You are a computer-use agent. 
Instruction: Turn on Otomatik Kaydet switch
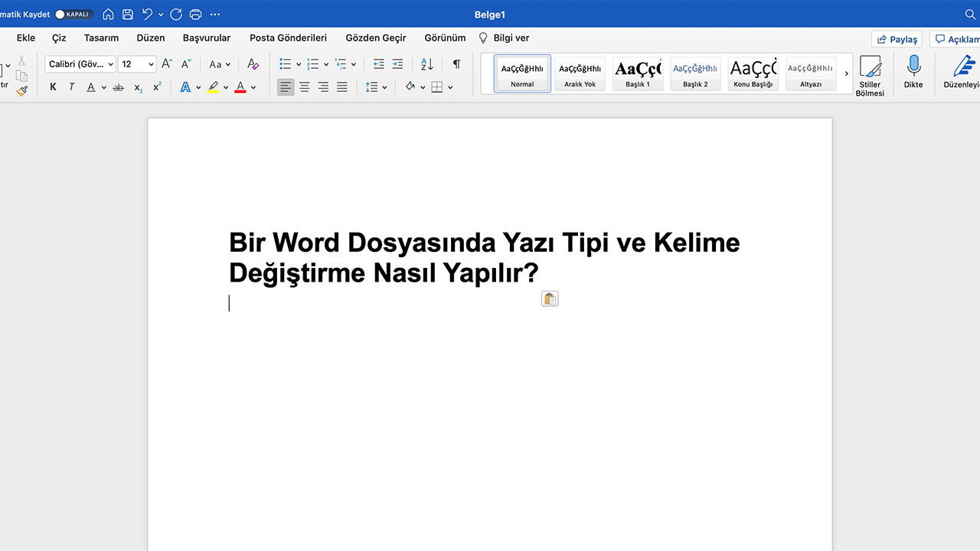coord(73,13)
